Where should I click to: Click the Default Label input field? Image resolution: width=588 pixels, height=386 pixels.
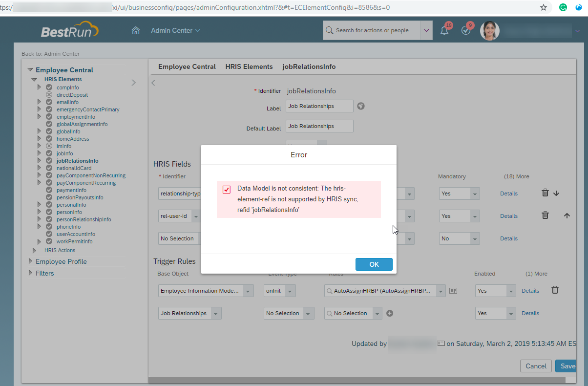[319, 126]
